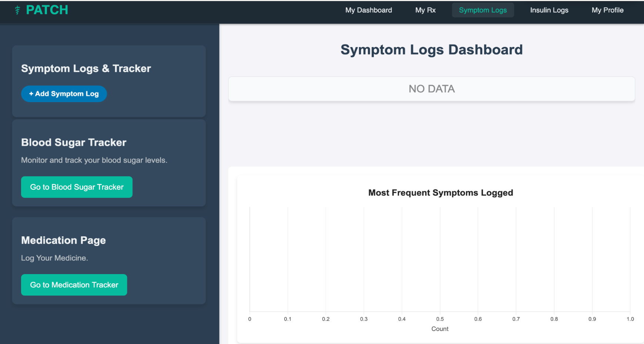Click the 0.8 tick label on chart axis
The height and width of the screenshot is (344, 644).
[554, 319]
